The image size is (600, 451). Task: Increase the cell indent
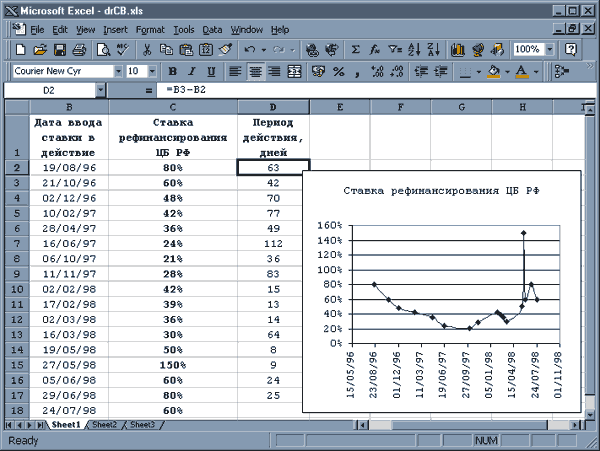441,71
